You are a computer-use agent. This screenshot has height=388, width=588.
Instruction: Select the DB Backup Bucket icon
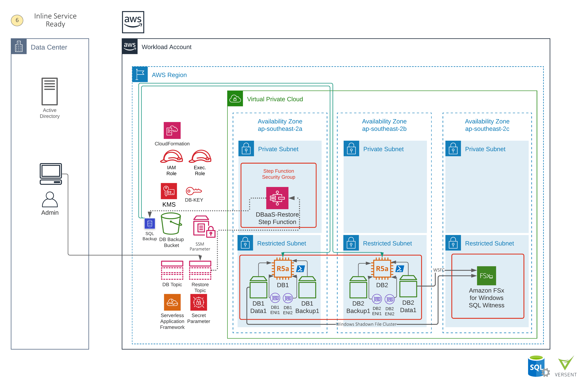click(171, 224)
